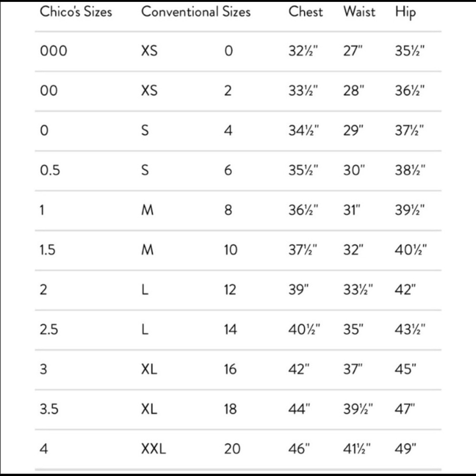Select the XXL conventional size label

click(154, 448)
